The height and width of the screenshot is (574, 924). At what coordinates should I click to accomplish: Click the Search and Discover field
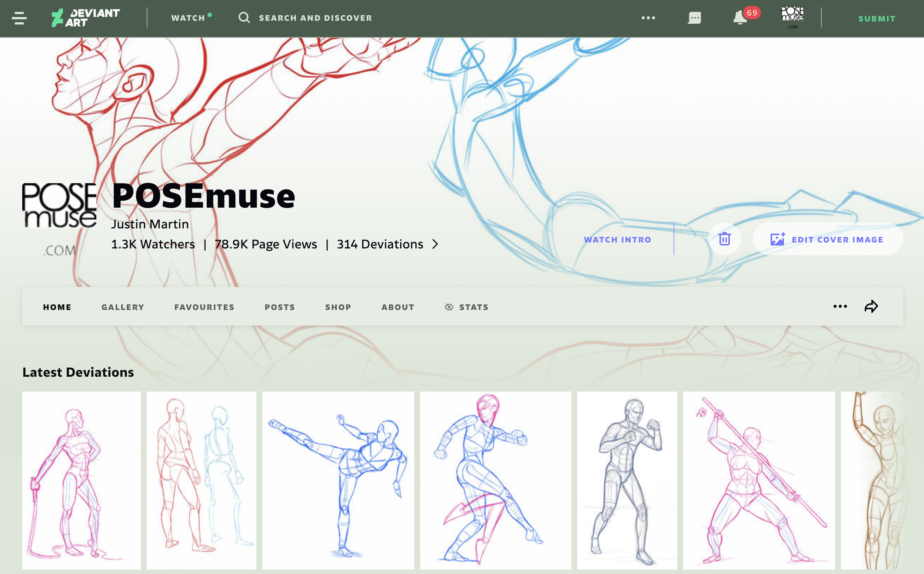tap(315, 18)
